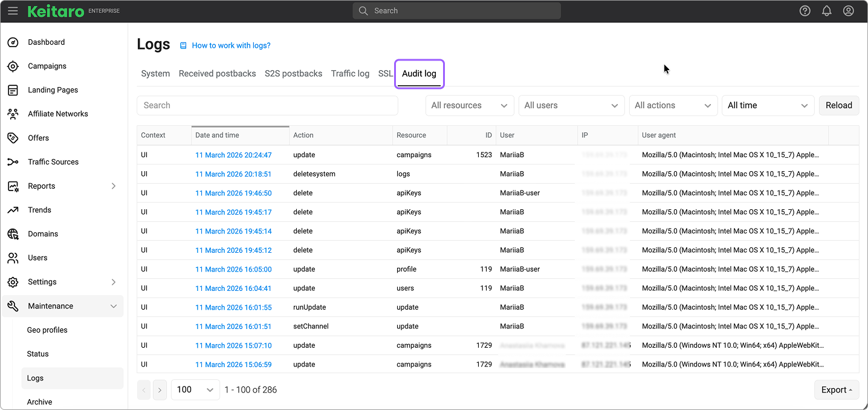Viewport: 868px width, 410px height.
Task: Open the help question mark icon
Action: 805,11
